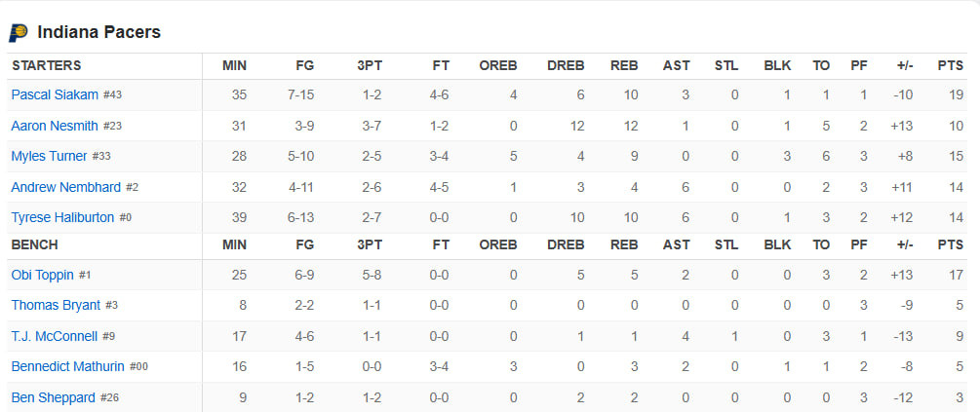
Task: Click on T.J. McConnell's name
Action: [x=55, y=336]
